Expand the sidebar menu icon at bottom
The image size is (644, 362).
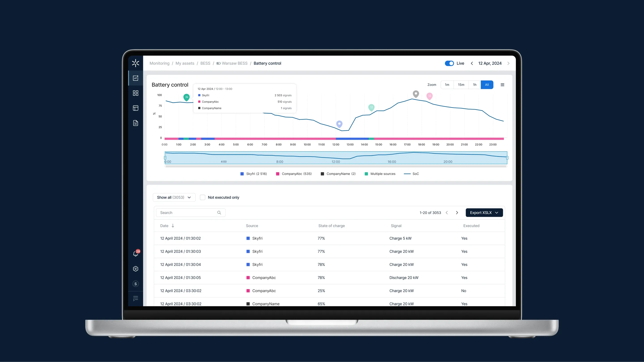(x=136, y=299)
